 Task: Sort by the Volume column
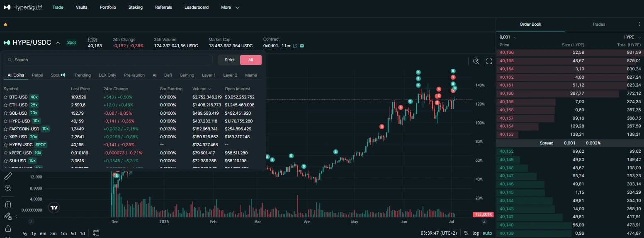point(202,89)
